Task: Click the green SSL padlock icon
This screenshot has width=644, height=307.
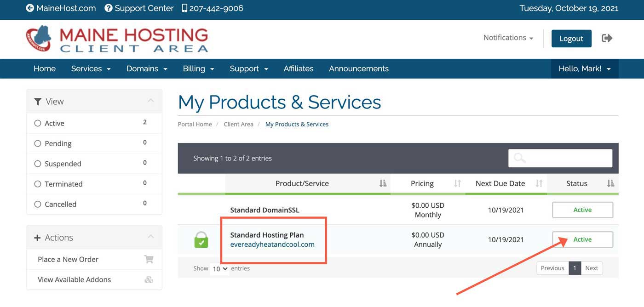Action: (201, 239)
